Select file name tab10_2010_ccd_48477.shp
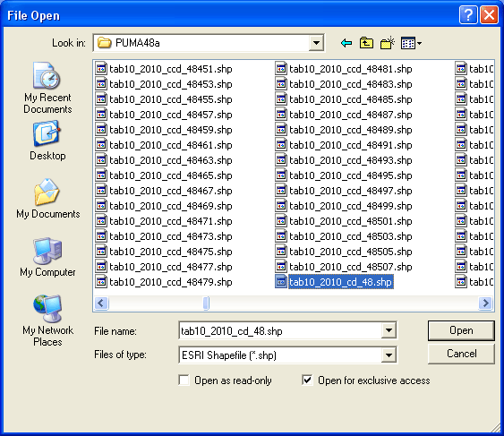This screenshot has width=504, height=436. (171, 267)
